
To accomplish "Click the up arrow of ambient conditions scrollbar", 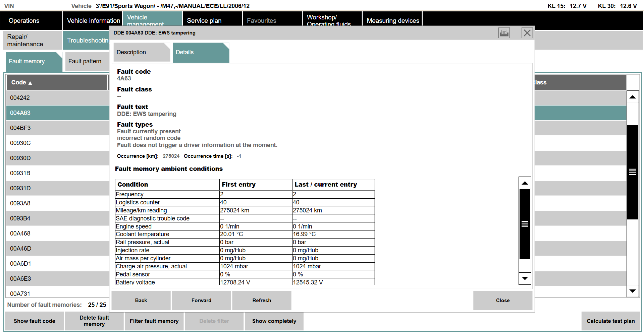I will coord(525,183).
